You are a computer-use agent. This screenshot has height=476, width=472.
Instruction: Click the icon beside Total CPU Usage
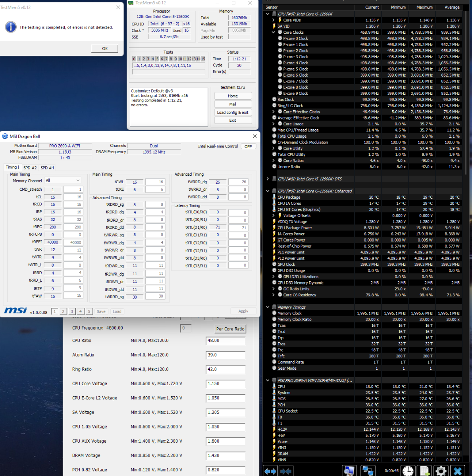[x=274, y=136]
